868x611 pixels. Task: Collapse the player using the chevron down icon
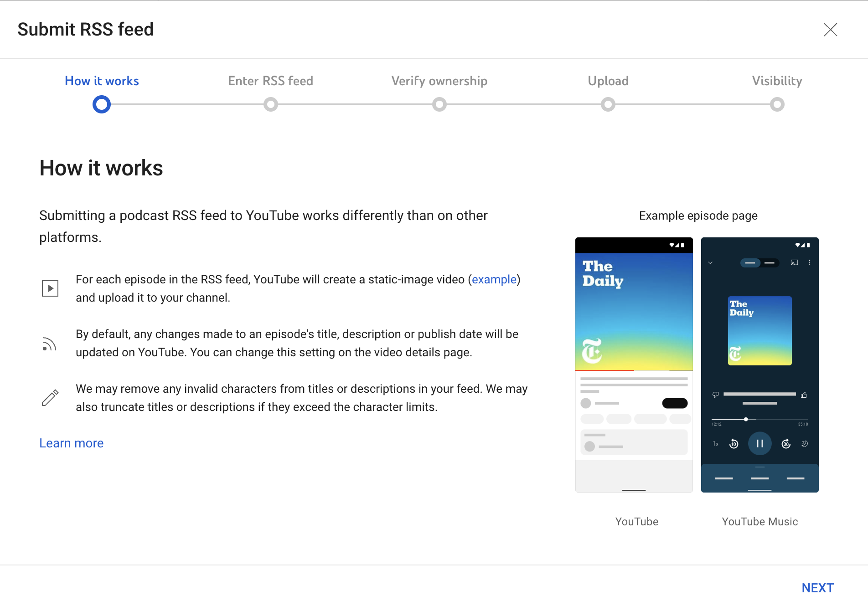(x=710, y=263)
